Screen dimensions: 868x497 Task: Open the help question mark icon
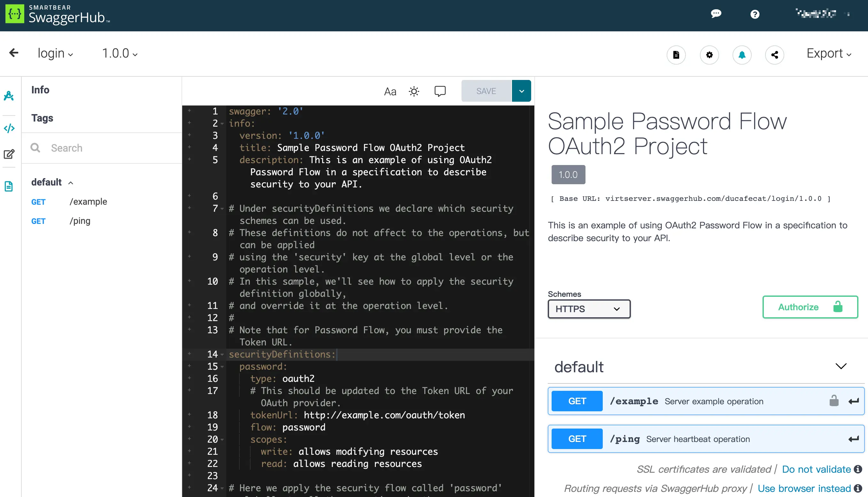755,14
